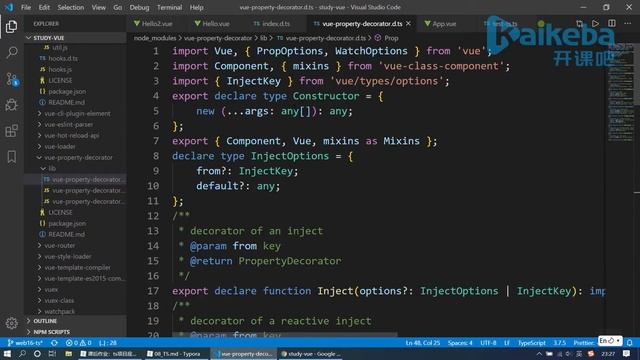Open README.md under vue-property-decorator folder
Image resolution: width=640 pixels, height=360 pixels.
(x=66, y=235)
